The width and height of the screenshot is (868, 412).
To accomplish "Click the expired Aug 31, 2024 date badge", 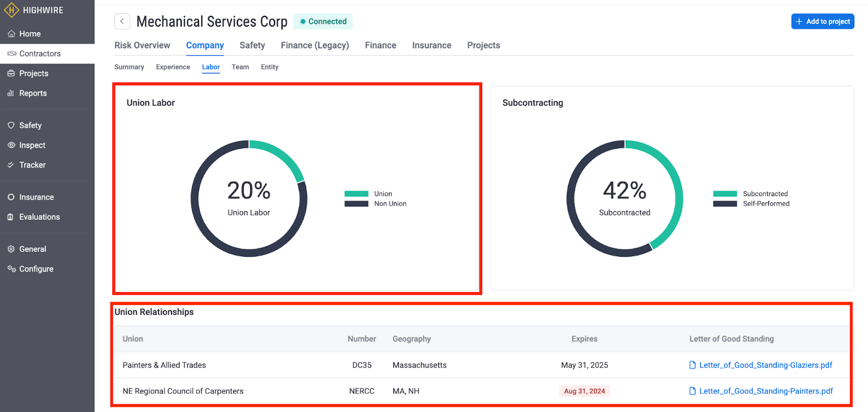I will pyautogui.click(x=584, y=391).
